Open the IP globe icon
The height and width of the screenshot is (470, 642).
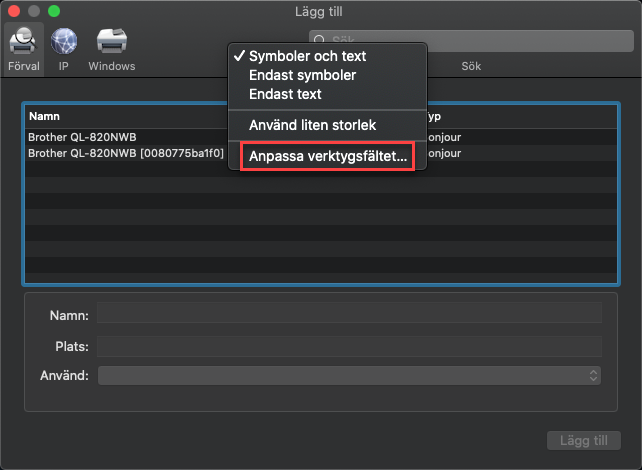[x=63, y=42]
